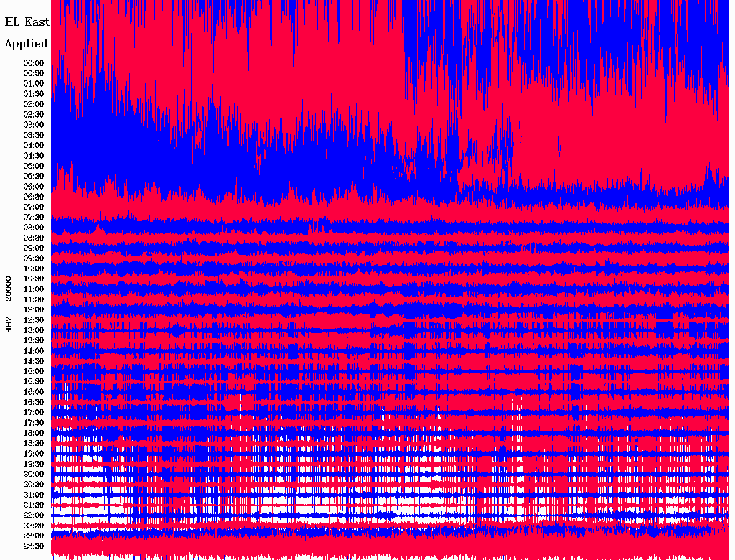Select the rotated 'HHZ - 20000' axis label
This screenshot has height=560, width=735.
(x=9, y=304)
